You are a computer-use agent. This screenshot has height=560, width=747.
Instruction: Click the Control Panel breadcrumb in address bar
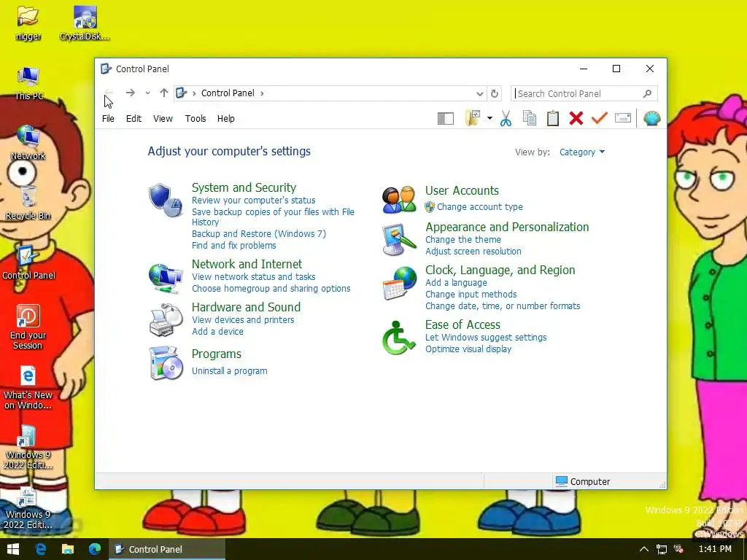[x=228, y=93]
